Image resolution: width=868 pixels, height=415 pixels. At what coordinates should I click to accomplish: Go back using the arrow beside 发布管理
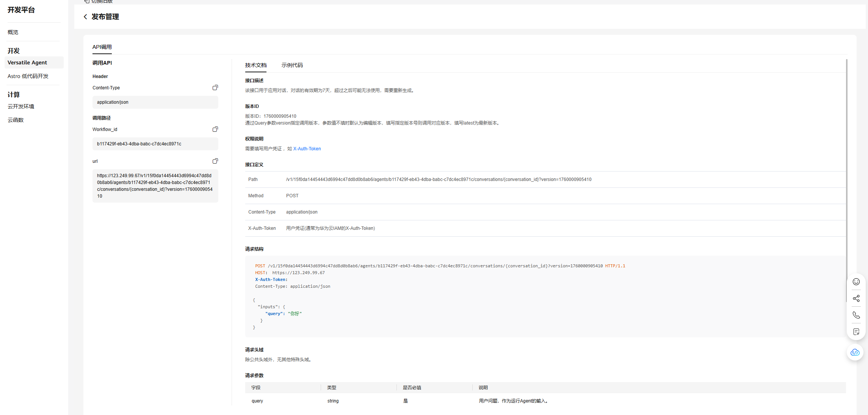pyautogui.click(x=85, y=17)
